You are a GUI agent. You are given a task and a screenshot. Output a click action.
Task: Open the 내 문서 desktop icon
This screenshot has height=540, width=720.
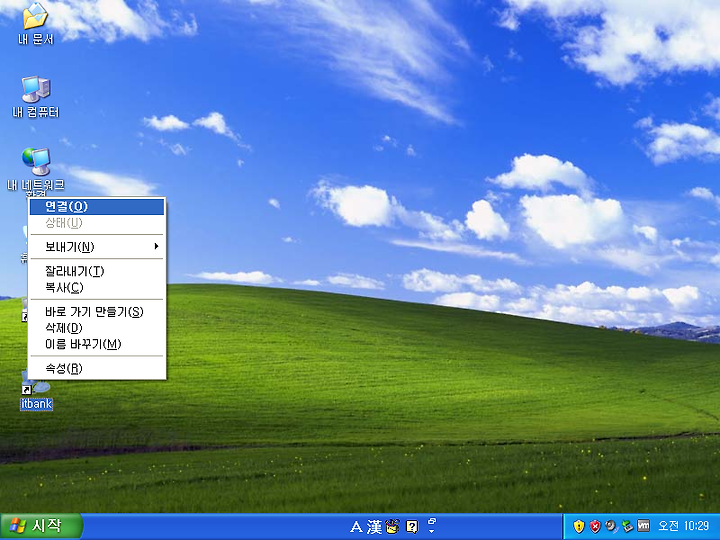35,23
